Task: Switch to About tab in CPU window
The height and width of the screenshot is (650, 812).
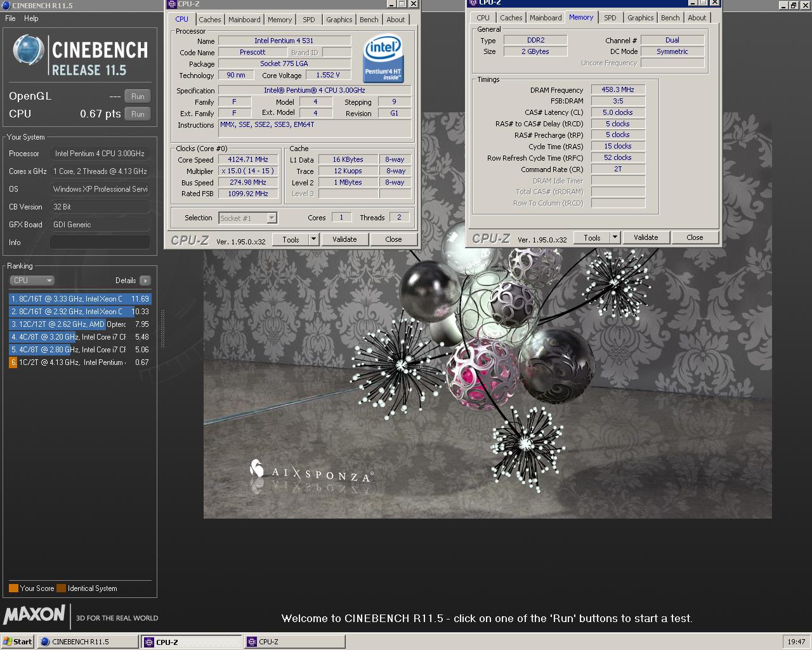Action: tap(396, 20)
